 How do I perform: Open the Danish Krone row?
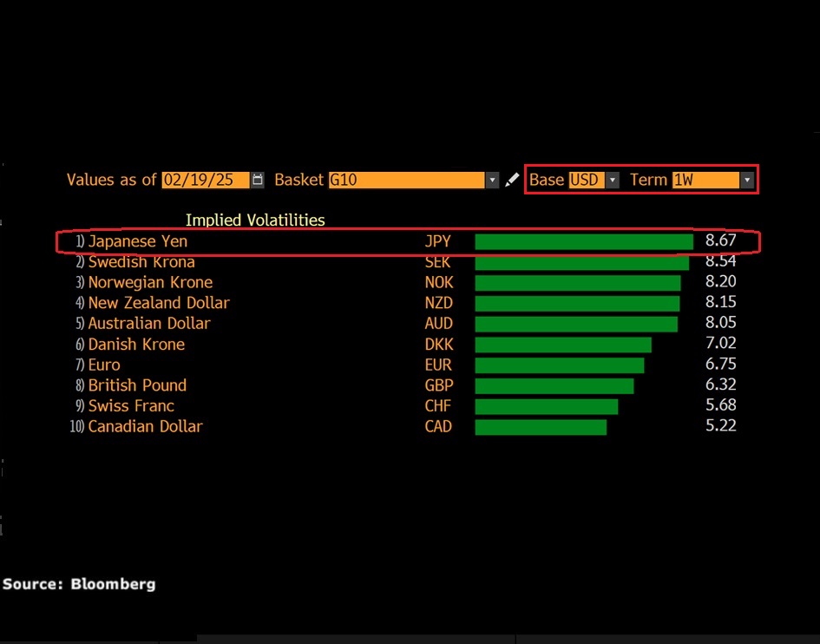136,345
